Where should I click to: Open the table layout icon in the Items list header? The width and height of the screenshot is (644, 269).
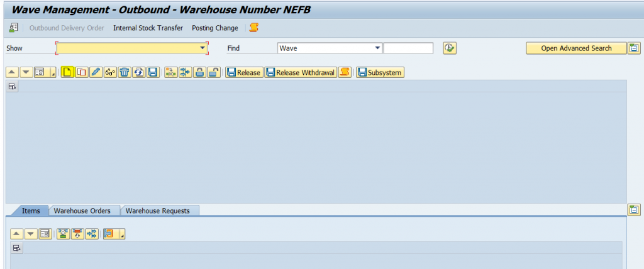point(17,248)
